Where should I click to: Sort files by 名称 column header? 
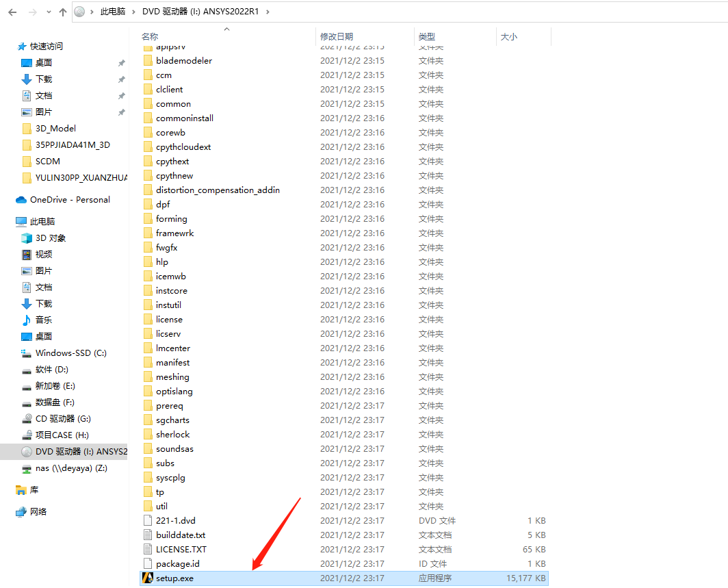click(150, 37)
